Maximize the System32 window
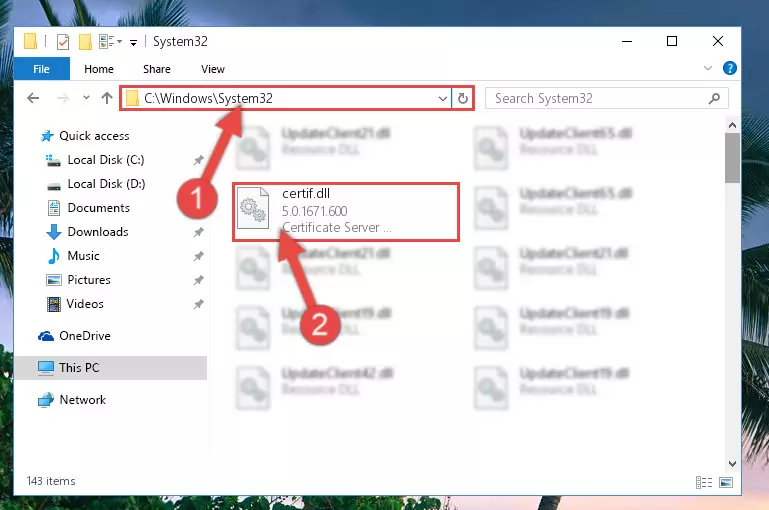Viewport: 769px width, 510px height. pos(672,42)
